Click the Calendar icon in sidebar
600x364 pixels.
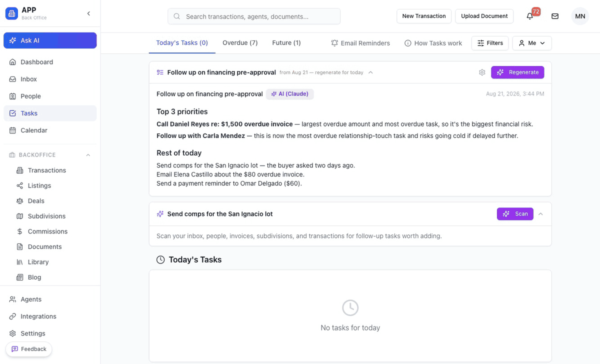(12, 130)
